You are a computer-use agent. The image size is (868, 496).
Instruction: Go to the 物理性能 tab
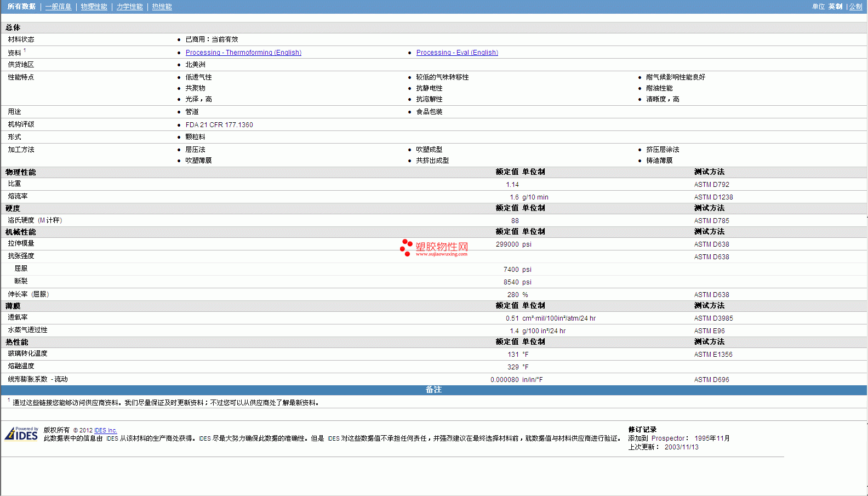pos(94,7)
